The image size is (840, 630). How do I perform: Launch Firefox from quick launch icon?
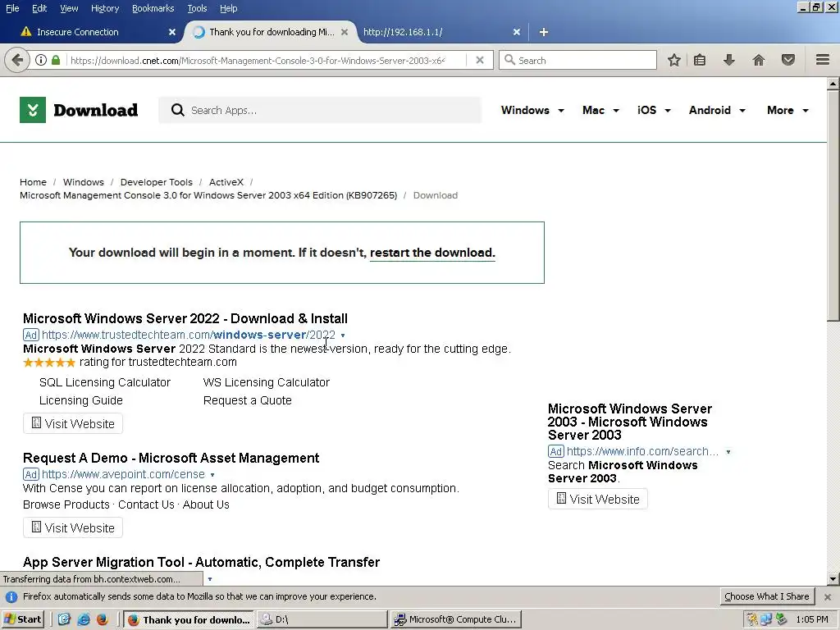[x=103, y=619]
